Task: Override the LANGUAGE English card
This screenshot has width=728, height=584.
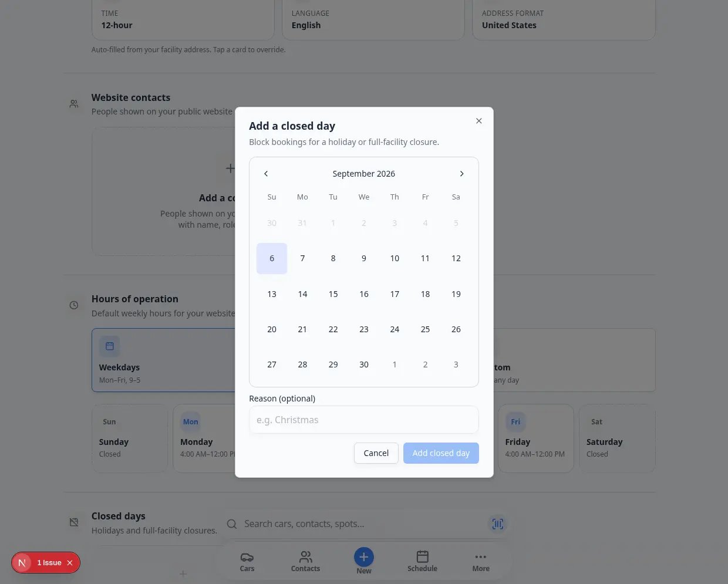Action: pyautogui.click(x=373, y=20)
